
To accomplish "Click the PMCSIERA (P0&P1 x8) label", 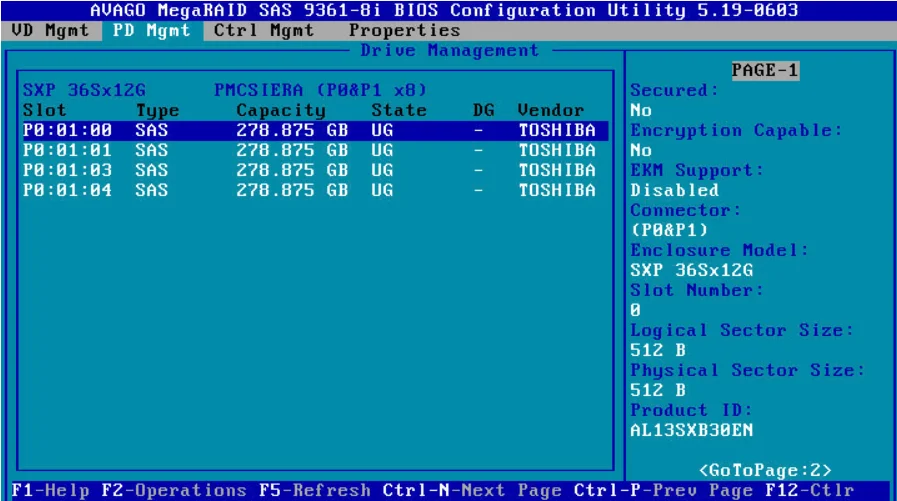I will [x=320, y=90].
